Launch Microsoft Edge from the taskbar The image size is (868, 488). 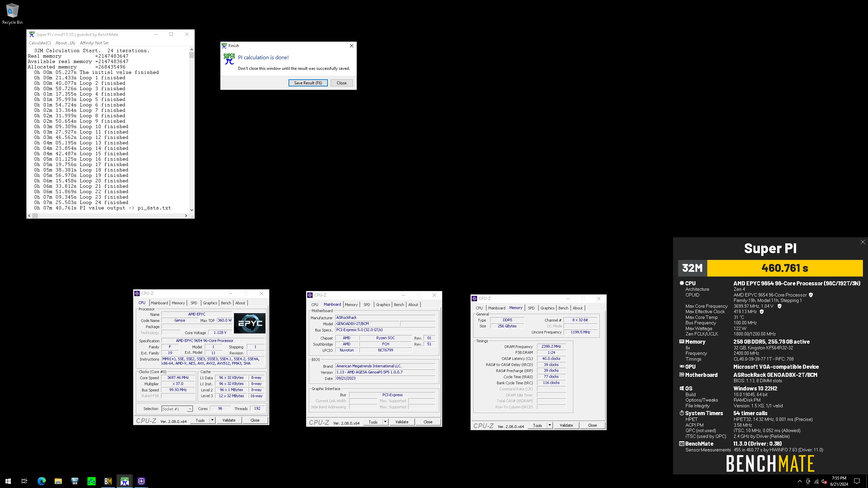[x=41, y=481]
